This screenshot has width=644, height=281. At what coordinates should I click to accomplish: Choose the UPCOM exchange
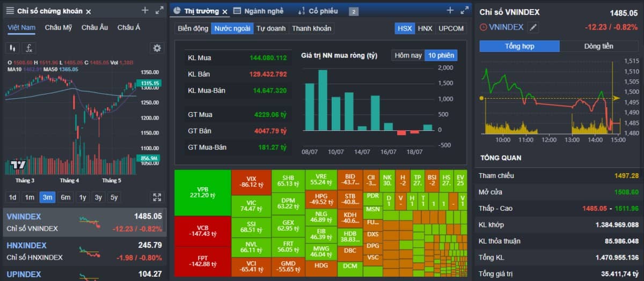[x=451, y=28]
